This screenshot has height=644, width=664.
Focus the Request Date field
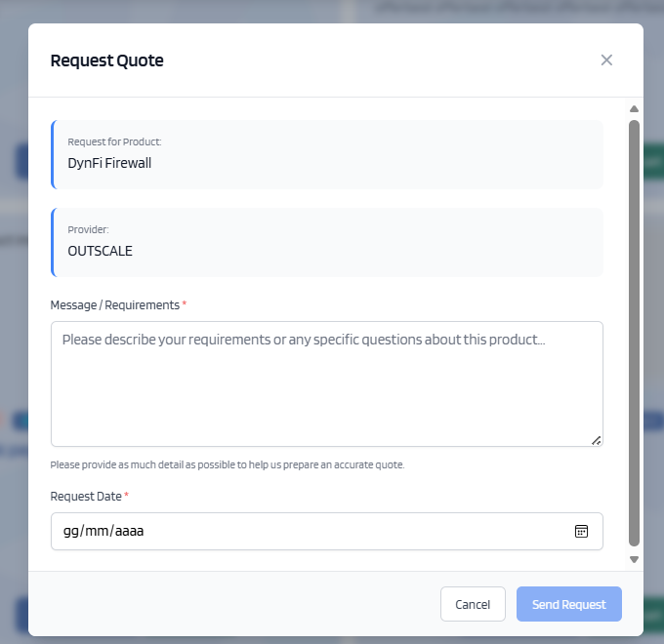click(326, 531)
